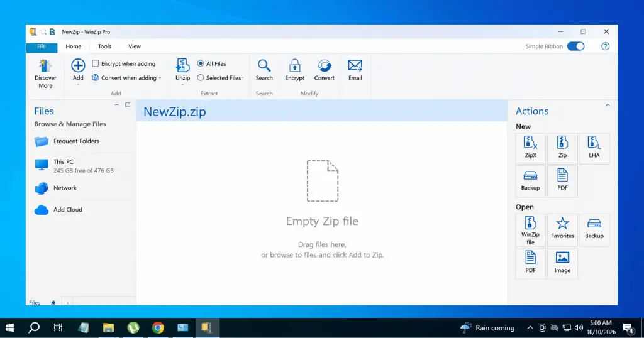Screen dimensions: 644x338
Task: Open the Convert when adding dropdown
Action: pos(160,78)
